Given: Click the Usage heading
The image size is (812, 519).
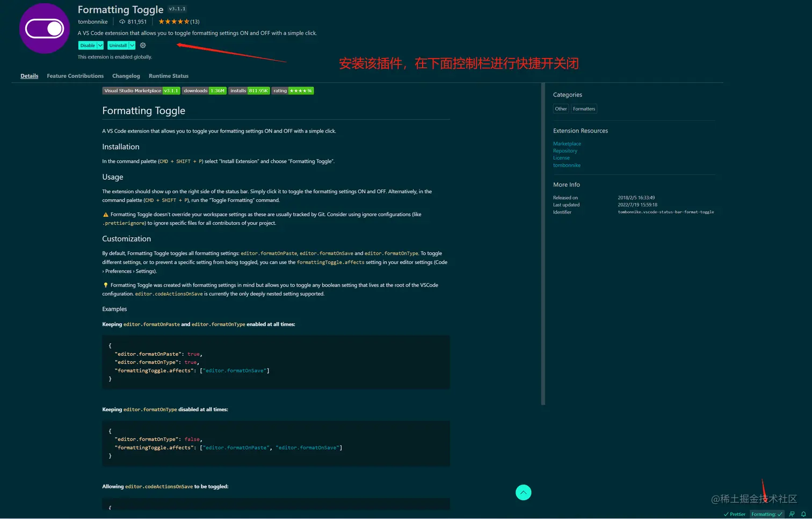Looking at the screenshot, I should 113,177.
